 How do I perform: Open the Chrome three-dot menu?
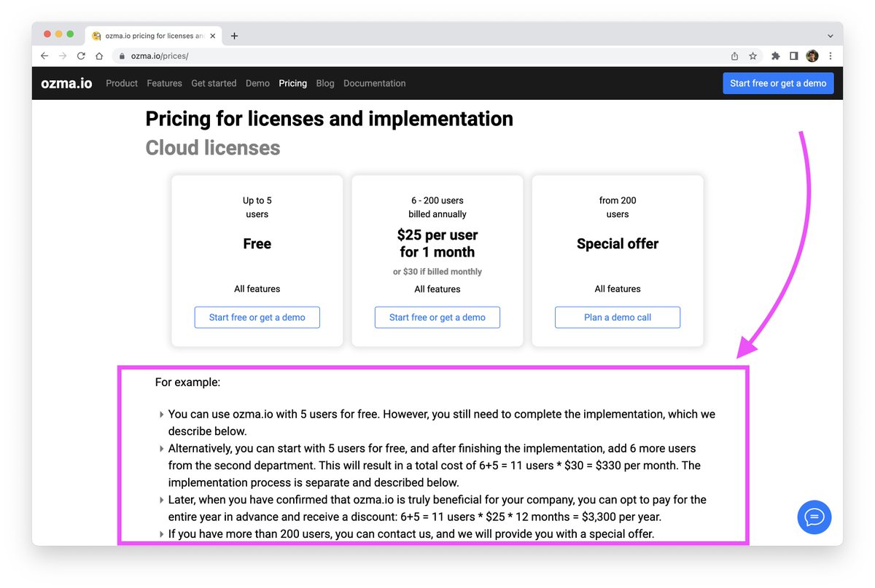point(831,56)
